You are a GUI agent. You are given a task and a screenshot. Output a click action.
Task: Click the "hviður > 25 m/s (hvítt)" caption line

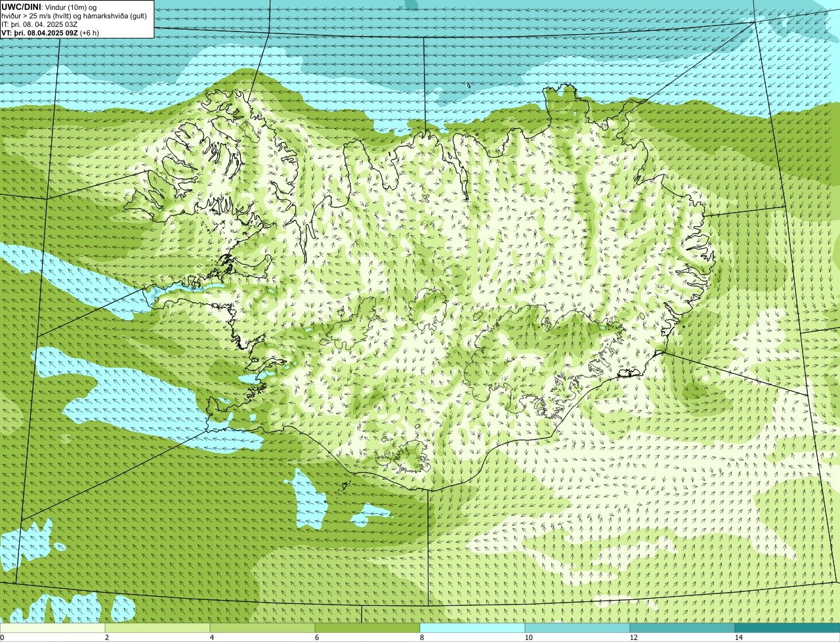[75, 15]
